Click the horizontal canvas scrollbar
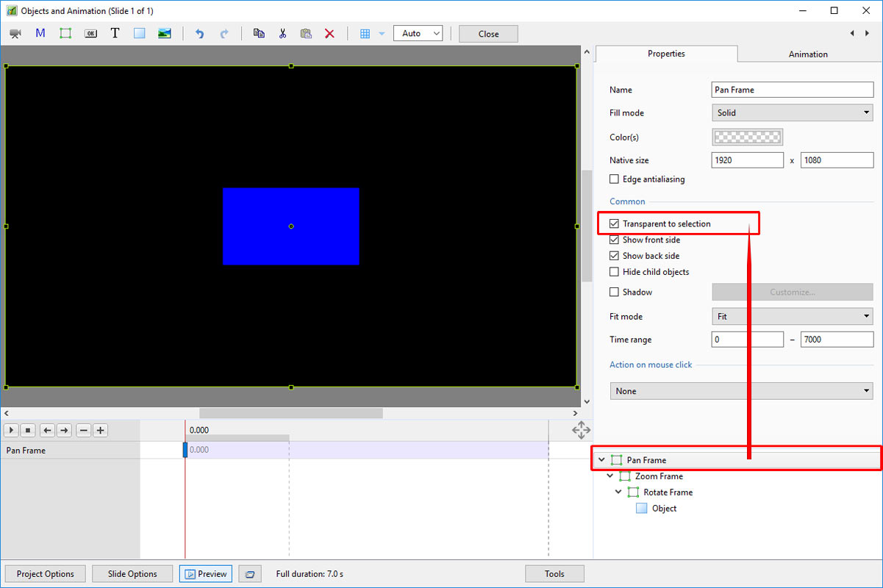883x588 pixels. click(x=291, y=413)
